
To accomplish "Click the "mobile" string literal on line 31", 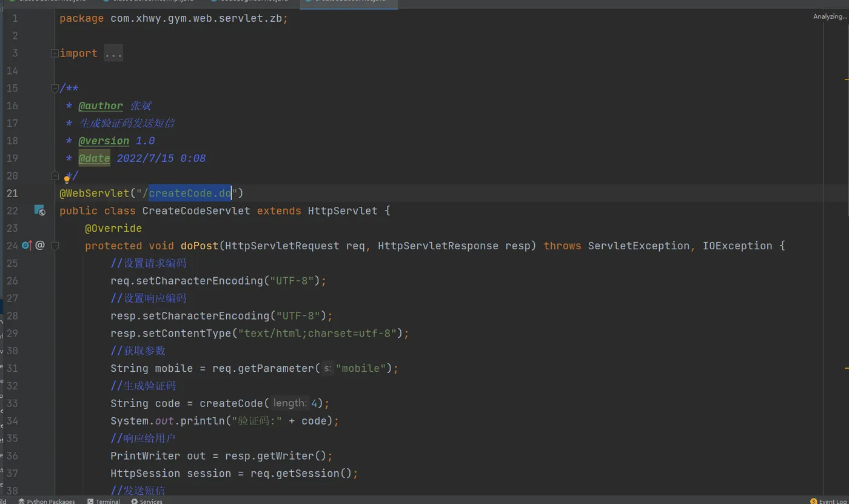I will tap(361, 369).
